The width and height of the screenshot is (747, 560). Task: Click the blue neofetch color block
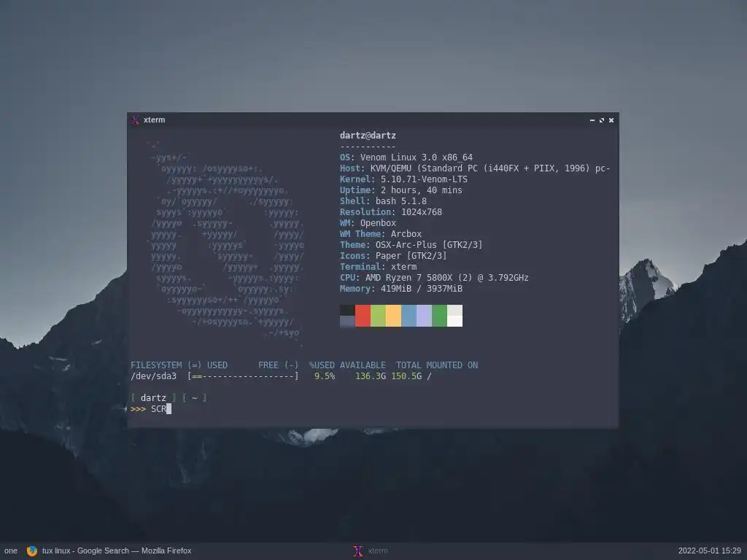click(409, 316)
